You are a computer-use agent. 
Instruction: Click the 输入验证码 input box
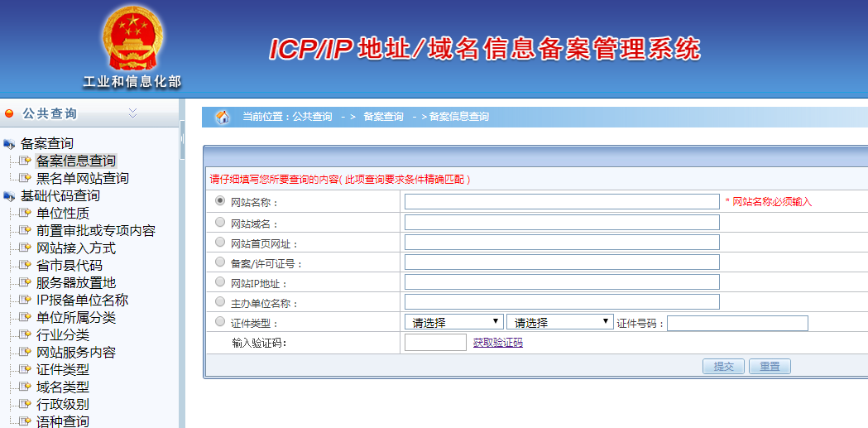(x=436, y=342)
